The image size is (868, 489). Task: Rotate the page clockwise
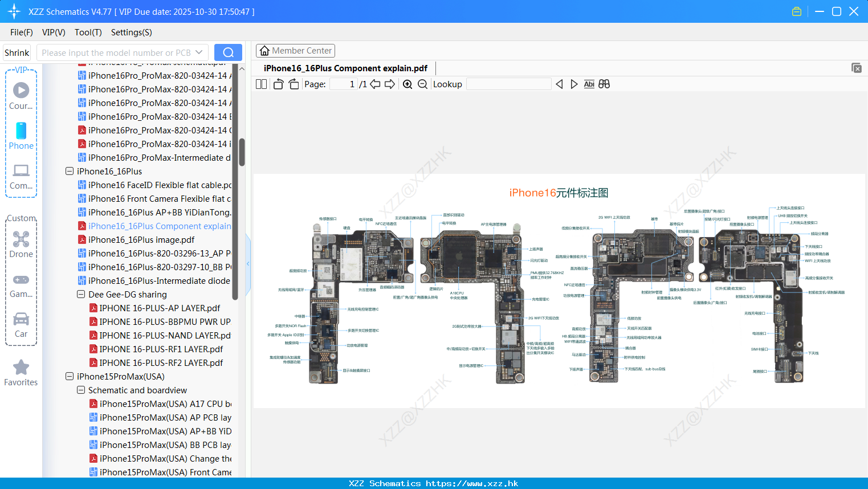point(294,84)
